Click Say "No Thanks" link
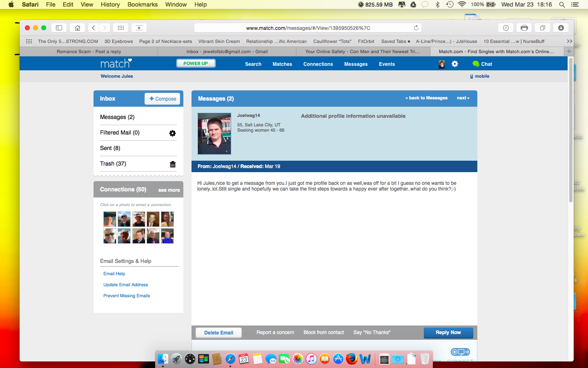This screenshot has height=368, width=588. tap(372, 332)
